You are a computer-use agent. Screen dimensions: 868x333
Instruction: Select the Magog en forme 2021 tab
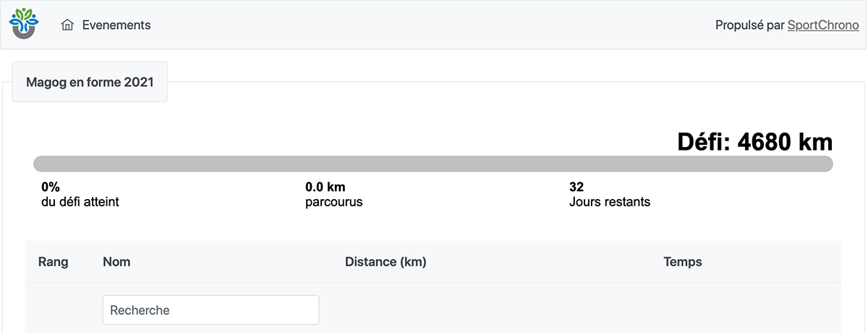pyautogui.click(x=90, y=82)
